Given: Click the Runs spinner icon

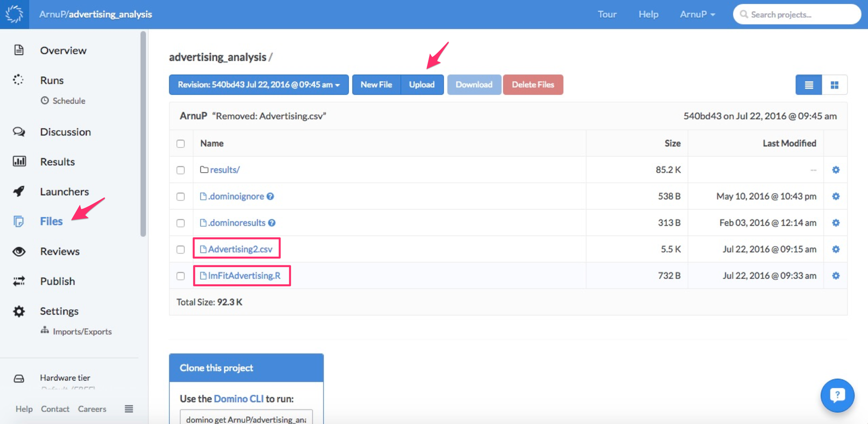Looking at the screenshot, I should coord(19,80).
